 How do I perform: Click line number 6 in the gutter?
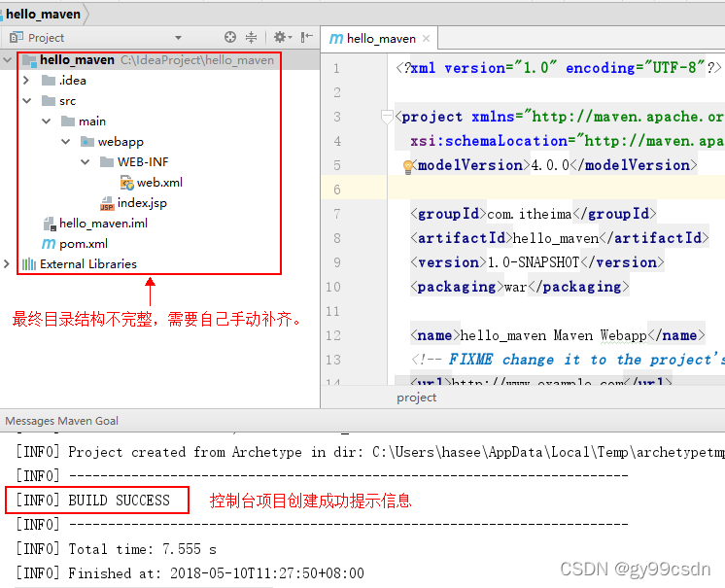pyautogui.click(x=337, y=190)
